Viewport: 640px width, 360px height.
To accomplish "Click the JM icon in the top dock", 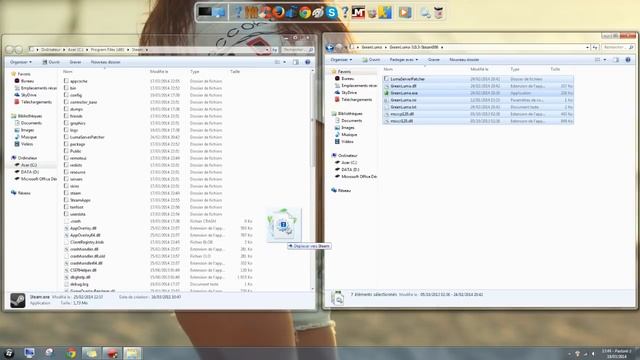I will click(358, 13).
